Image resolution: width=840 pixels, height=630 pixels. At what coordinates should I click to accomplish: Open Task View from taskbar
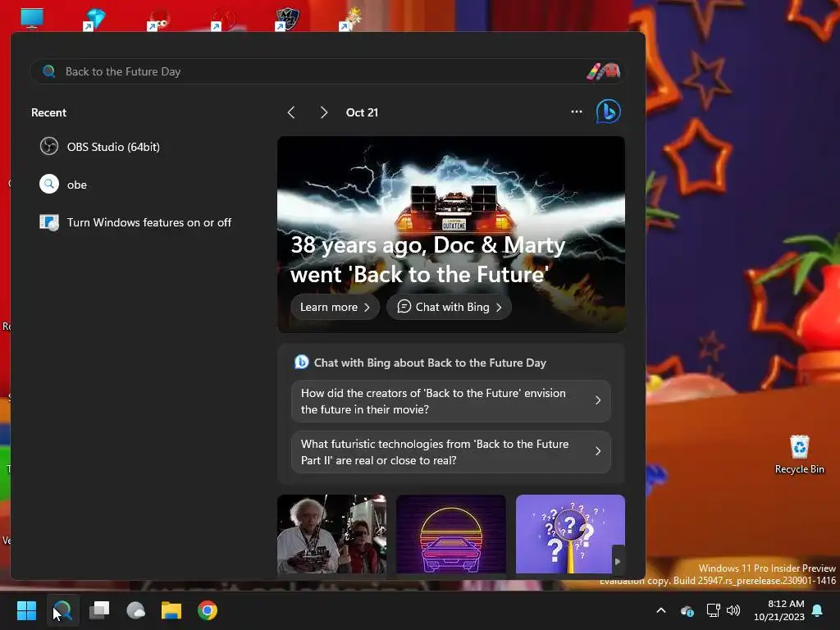point(99,610)
